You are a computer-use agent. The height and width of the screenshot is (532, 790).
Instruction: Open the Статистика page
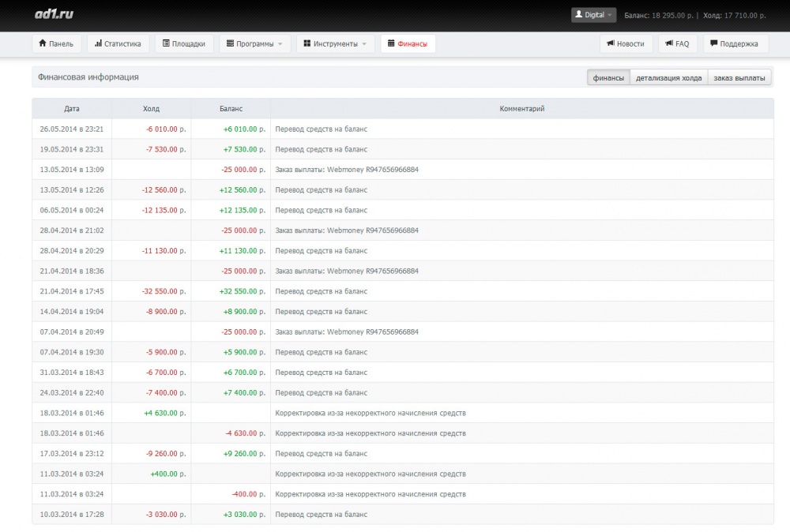click(x=118, y=43)
